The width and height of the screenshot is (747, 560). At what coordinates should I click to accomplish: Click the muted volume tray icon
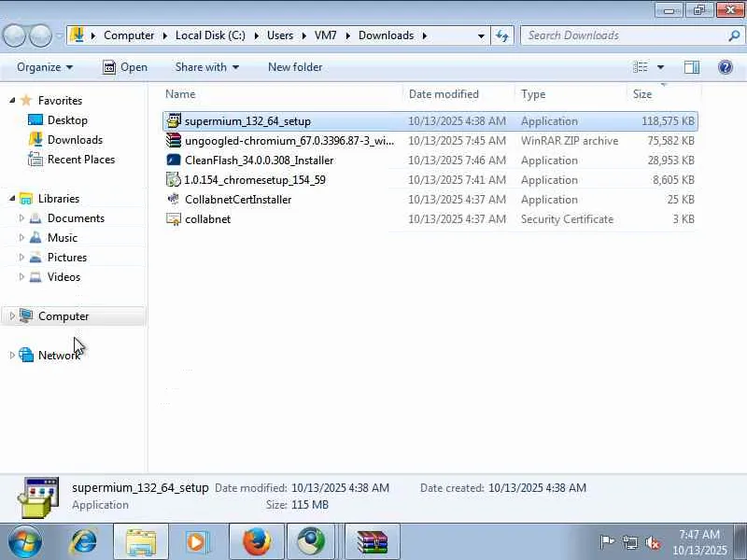point(653,542)
